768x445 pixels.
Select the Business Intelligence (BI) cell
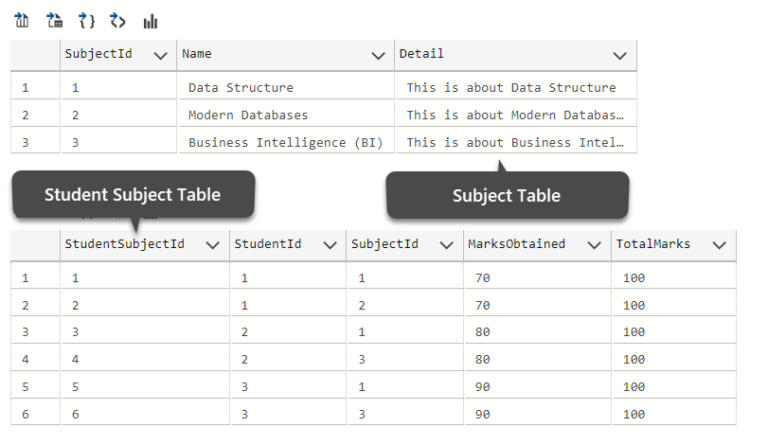pos(286,142)
